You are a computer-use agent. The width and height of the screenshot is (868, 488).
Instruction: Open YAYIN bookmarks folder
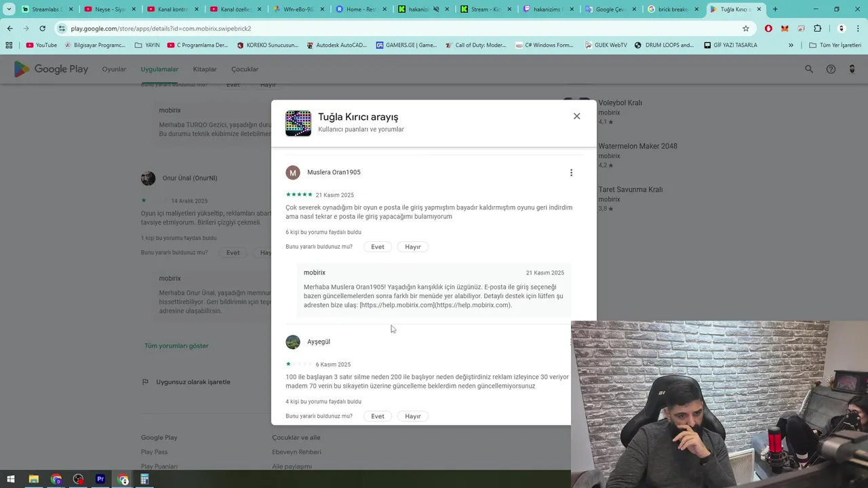click(147, 45)
